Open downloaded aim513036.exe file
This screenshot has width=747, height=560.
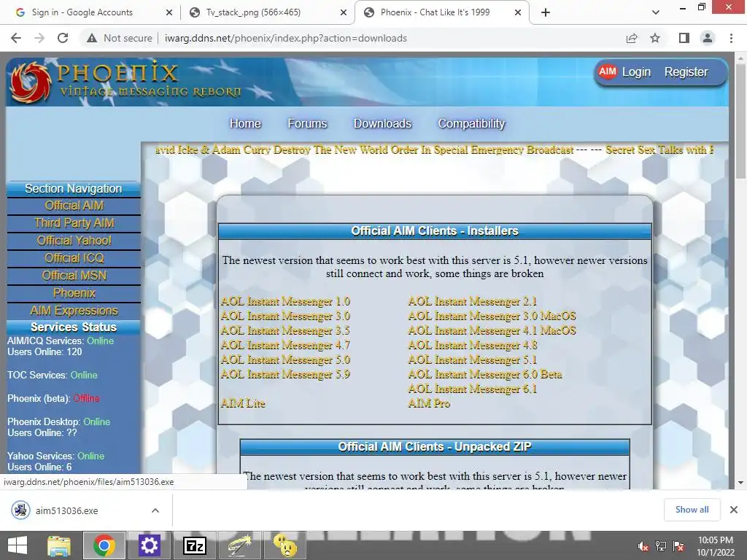(x=66, y=510)
